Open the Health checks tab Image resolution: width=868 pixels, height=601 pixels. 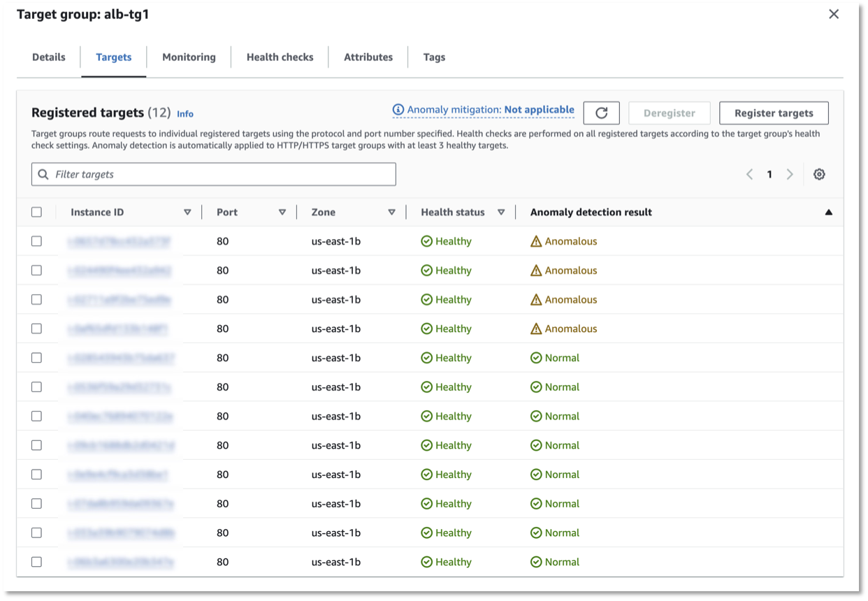tap(280, 57)
